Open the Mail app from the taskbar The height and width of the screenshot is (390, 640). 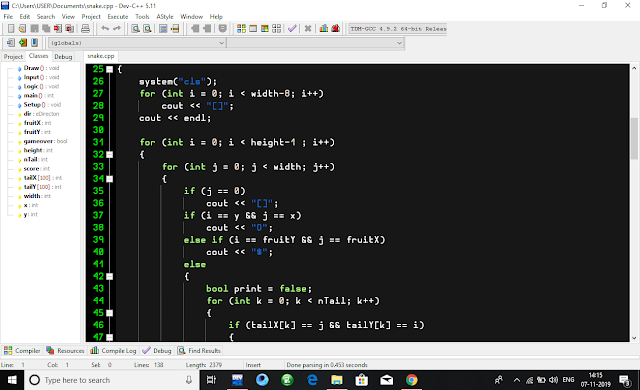click(x=387, y=380)
